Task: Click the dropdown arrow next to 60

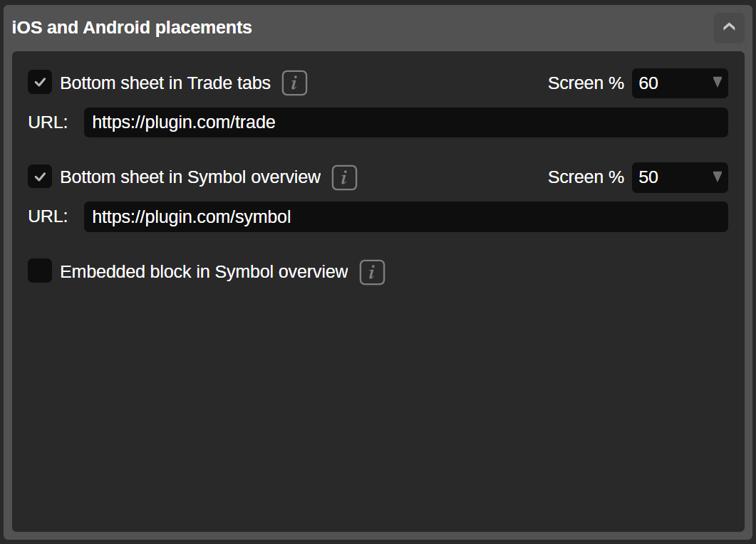Action: pos(717,83)
